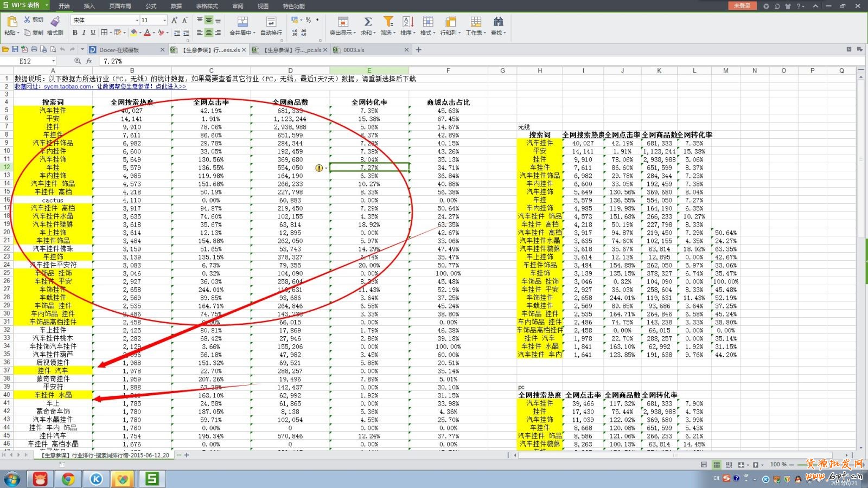Toggle Bold formatting
Image resolution: width=868 pixels, height=488 pixels.
tap(75, 33)
